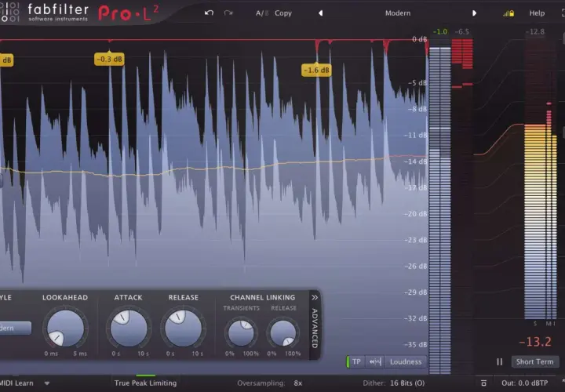Open the Help menu
The height and width of the screenshot is (392, 565).
(x=537, y=13)
